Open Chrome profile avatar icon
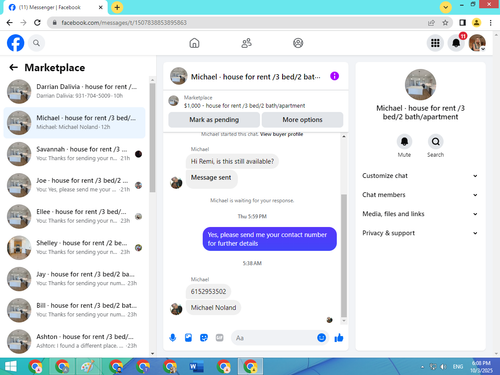 tap(476, 23)
